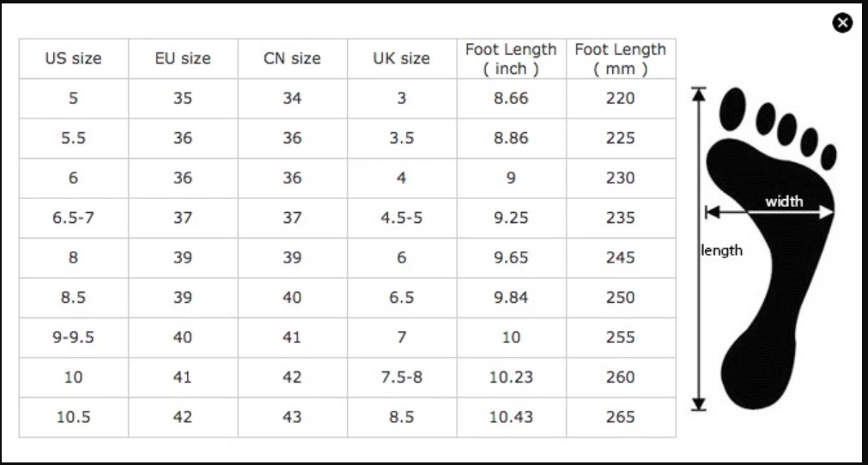This screenshot has height=465, width=868.
Task: Click the length label beside the foot
Action: (x=723, y=251)
